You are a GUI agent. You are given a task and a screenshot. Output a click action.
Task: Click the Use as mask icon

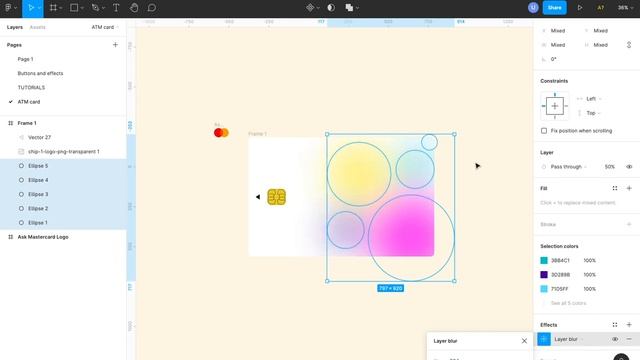tap(331, 8)
